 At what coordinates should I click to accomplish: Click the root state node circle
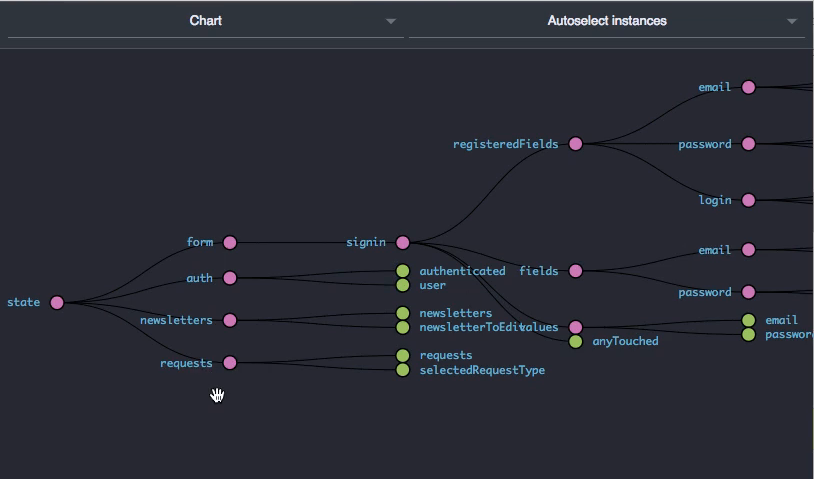57,302
